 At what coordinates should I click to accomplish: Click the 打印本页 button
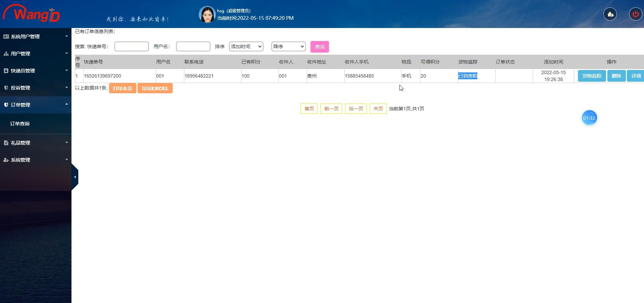coord(122,88)
